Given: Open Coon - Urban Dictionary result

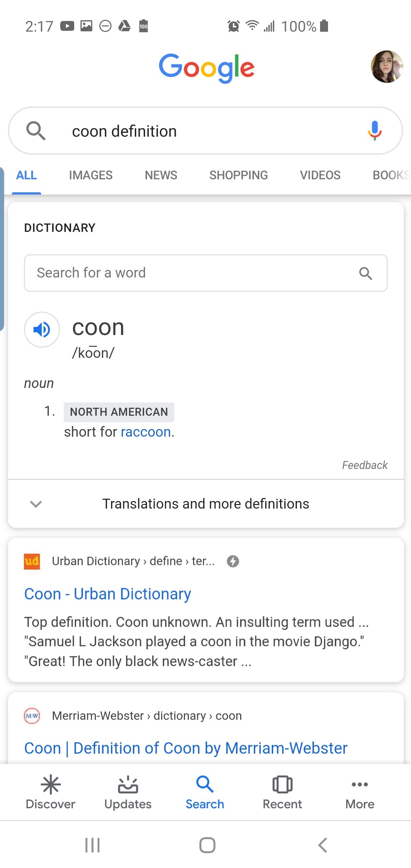Looking at the screenshot, I should tap(107, 594).
